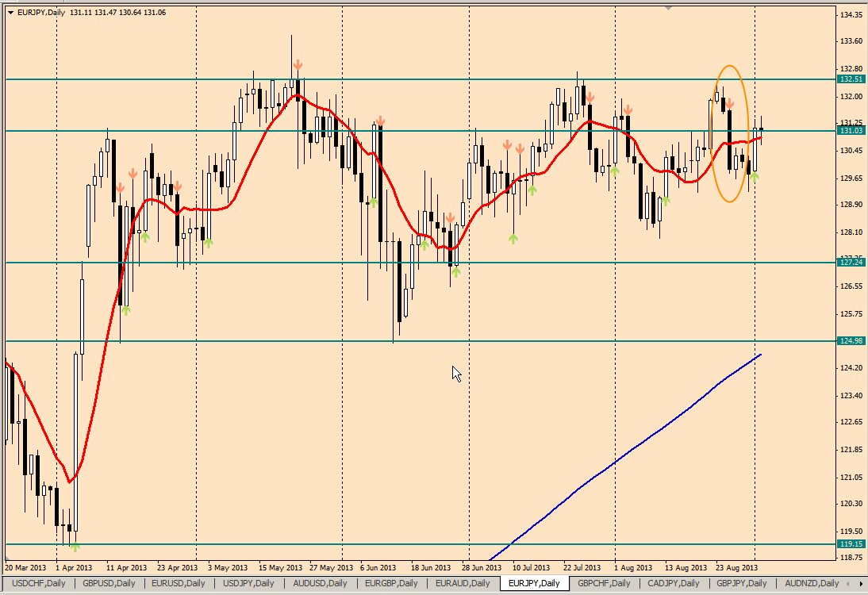
Task: Click the 11 Apr 2013 date label
Action: (127, 567)
